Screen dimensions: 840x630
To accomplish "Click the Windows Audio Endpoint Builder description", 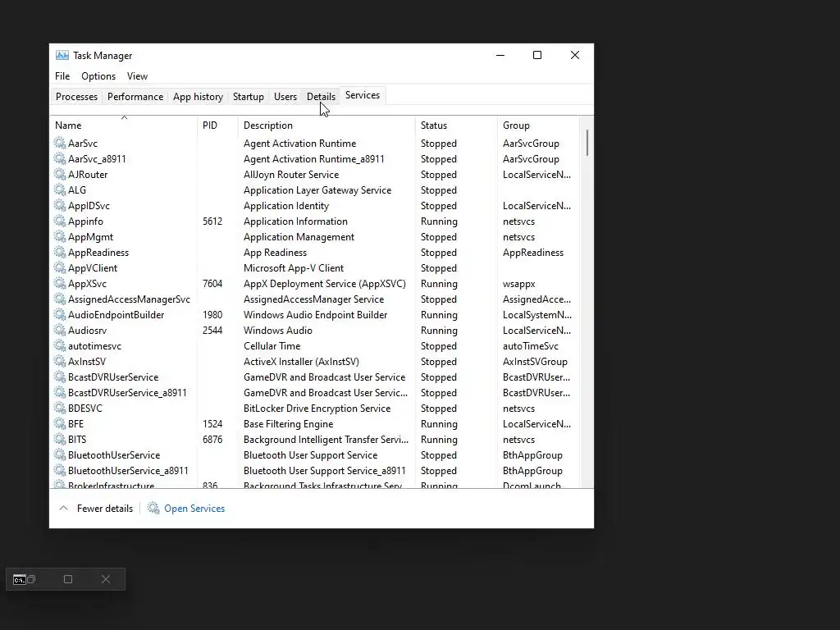I will point(315,314).
